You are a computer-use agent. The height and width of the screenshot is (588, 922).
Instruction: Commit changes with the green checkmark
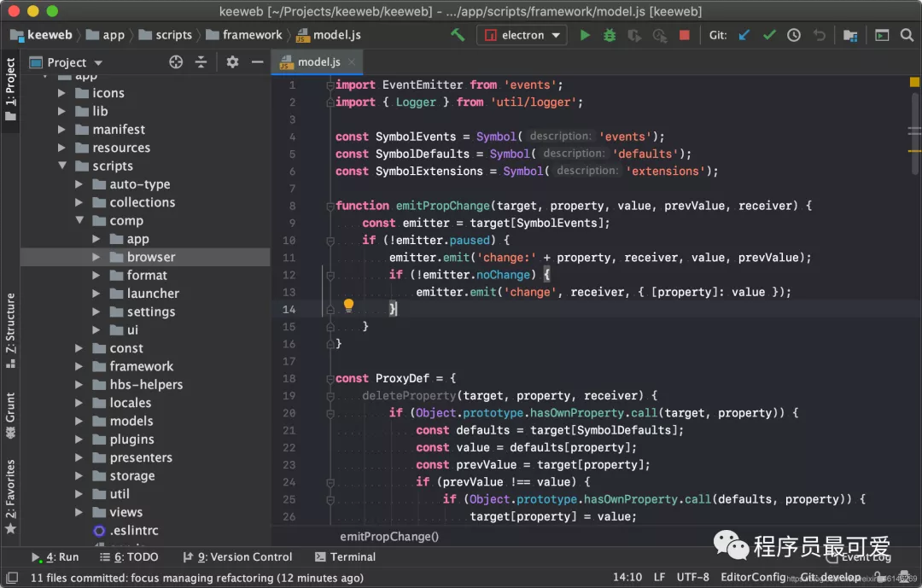[x=769, y=35]
